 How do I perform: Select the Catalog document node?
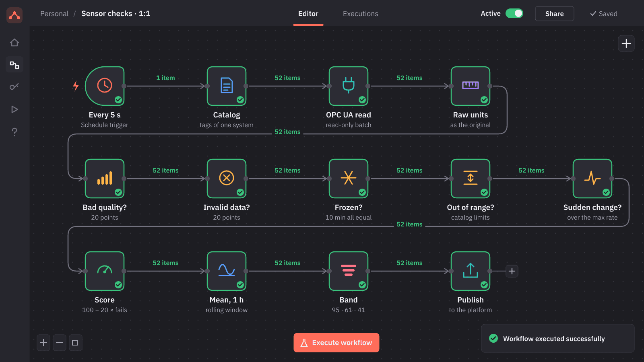227,86
